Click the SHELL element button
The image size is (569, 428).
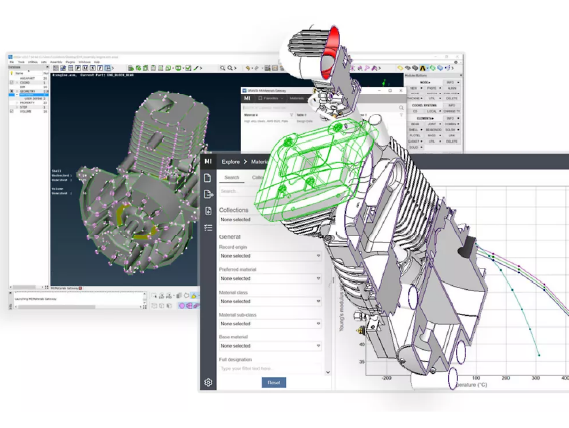(415, 130)
